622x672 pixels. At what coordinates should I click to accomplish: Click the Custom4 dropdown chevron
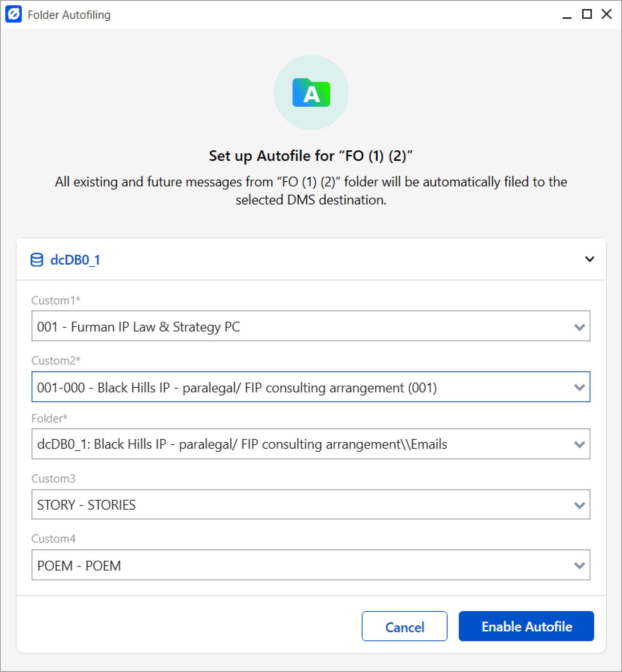(x=579, y=565)
